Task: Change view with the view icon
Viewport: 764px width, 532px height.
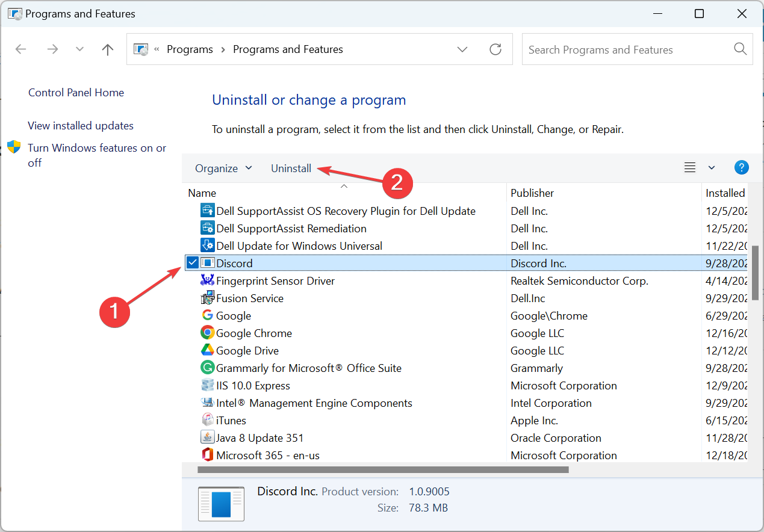Action: coord(690,168)
